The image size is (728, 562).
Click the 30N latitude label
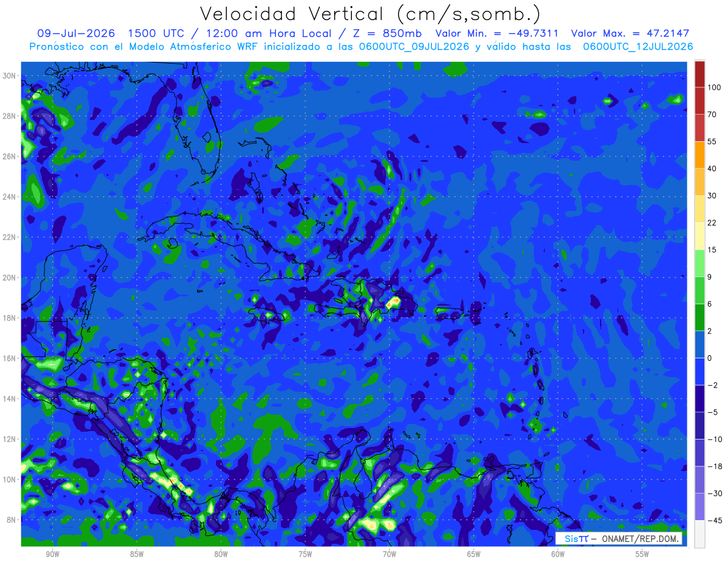point(10,76)
